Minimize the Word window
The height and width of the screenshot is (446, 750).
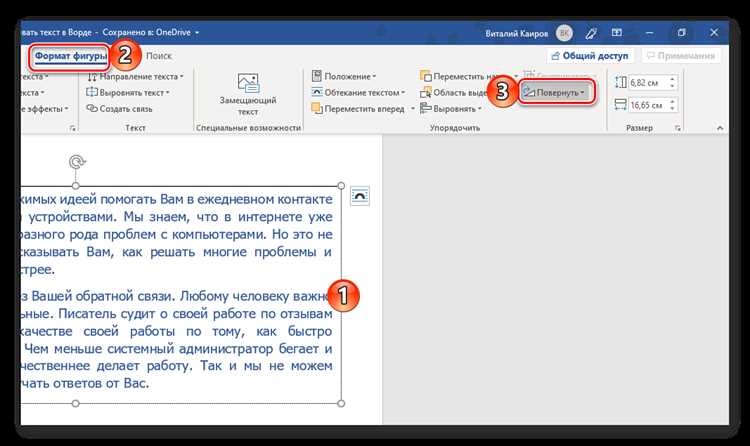(650, 33)
